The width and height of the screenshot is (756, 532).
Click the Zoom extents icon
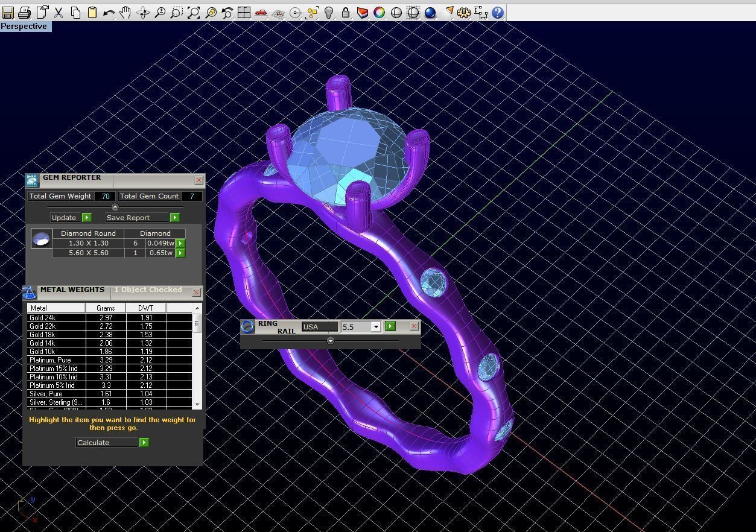pyautogui.click(x=194, y=12)
